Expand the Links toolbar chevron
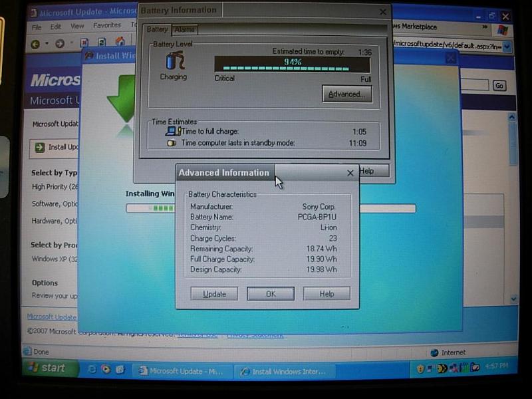Screen dimensions: 532x399 click(485, 27)
